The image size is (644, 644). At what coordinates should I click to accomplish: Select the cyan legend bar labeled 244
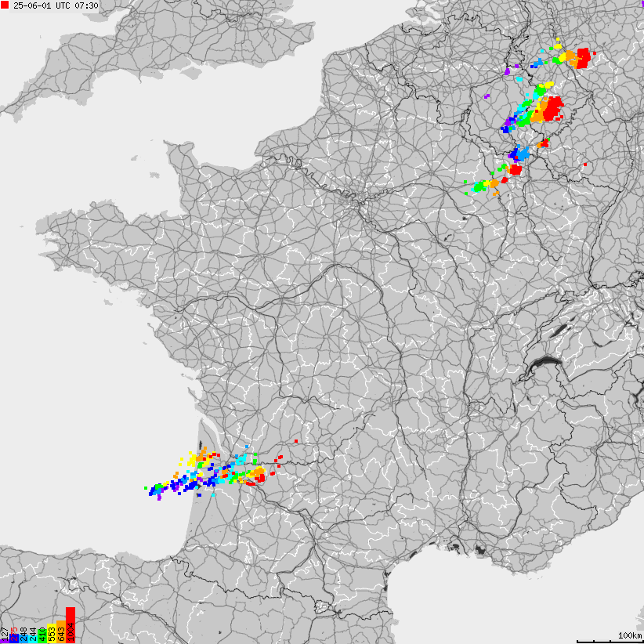point(33,639)
